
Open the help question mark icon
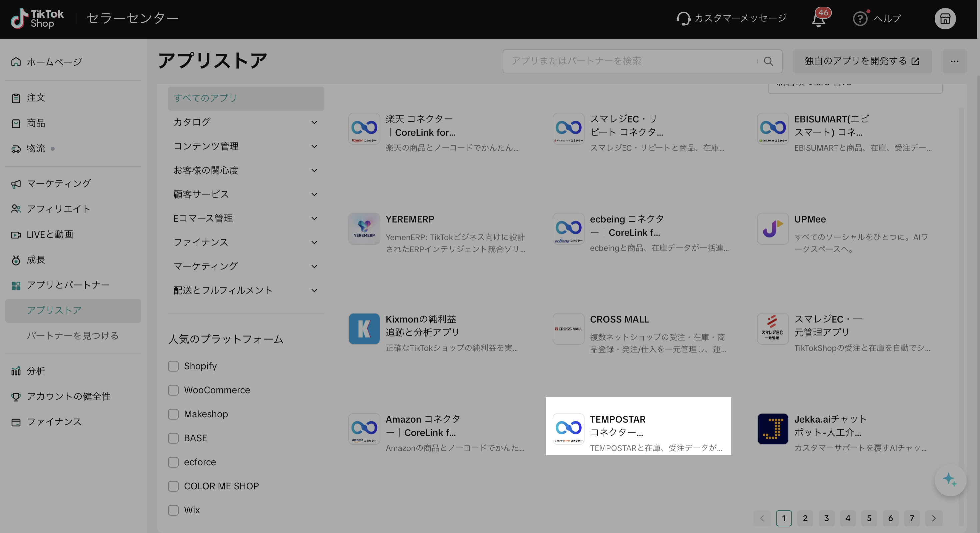tap(860, 19)
